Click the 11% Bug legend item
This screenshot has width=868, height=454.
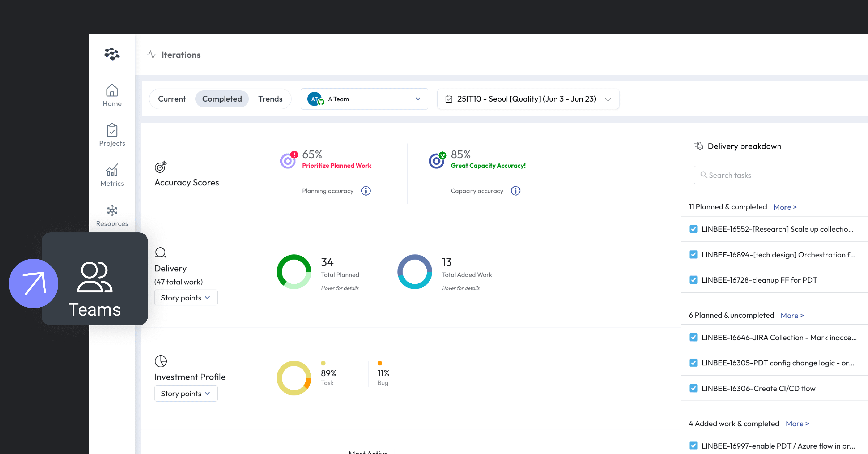point(383,374)
